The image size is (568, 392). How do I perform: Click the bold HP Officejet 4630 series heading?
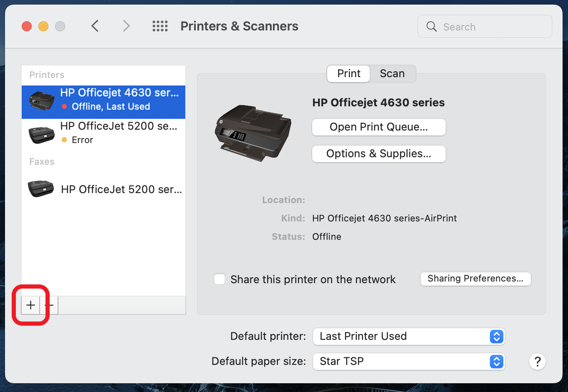pyautogui.click(x=379, y=103)
